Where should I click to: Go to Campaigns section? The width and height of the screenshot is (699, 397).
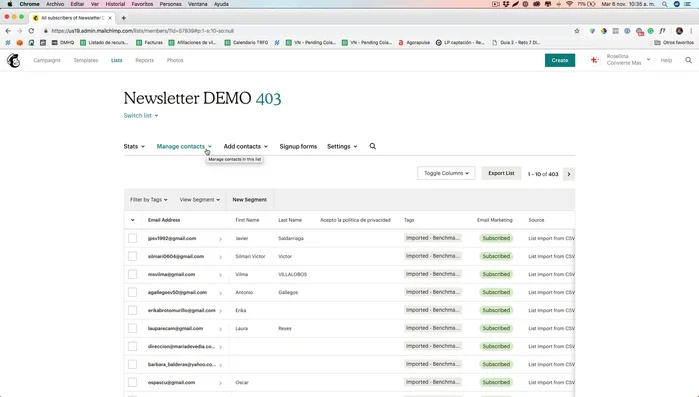click(47, 60)
